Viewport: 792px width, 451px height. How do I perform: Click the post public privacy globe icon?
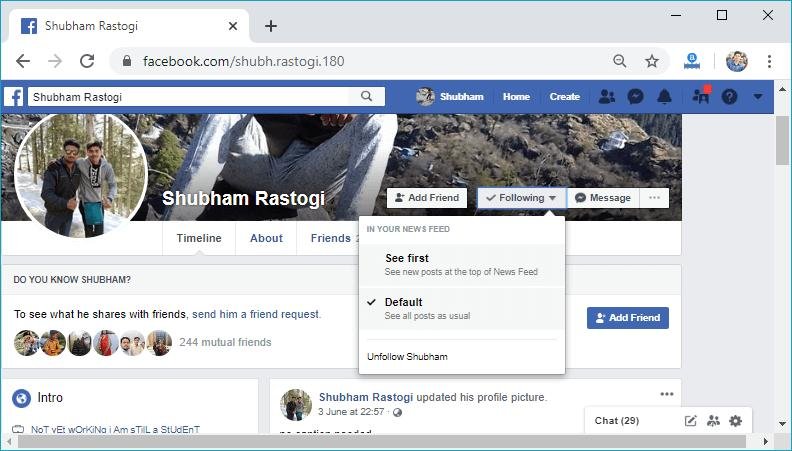coord(398,412)
